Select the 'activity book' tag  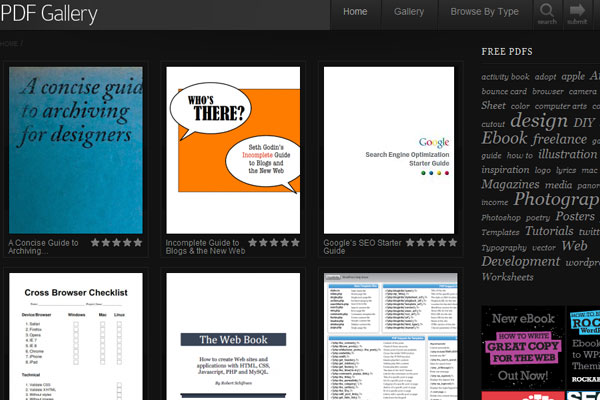pos(505,77)
